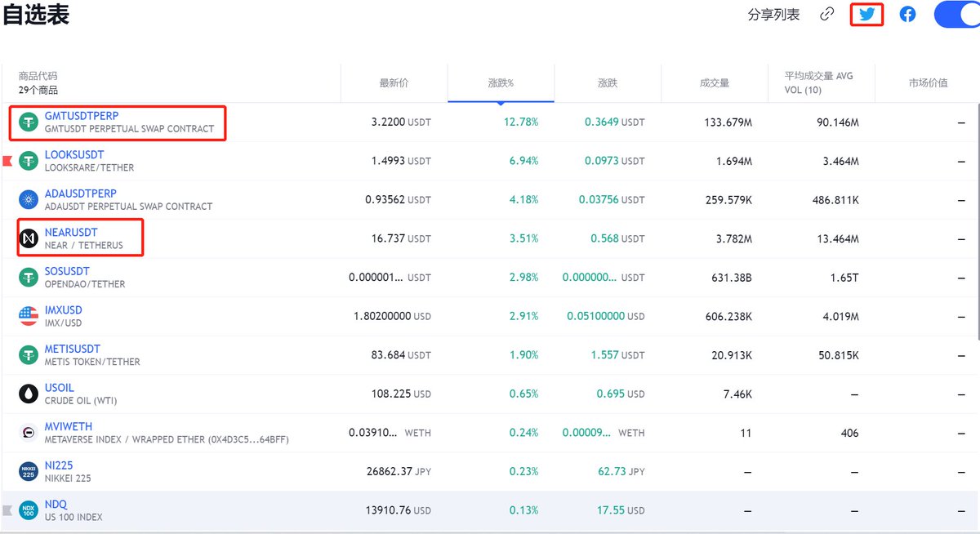The height and width of the screenshot is (534, 980).
Task: Click the average volume value 90.146M
Action: [836, 122]
